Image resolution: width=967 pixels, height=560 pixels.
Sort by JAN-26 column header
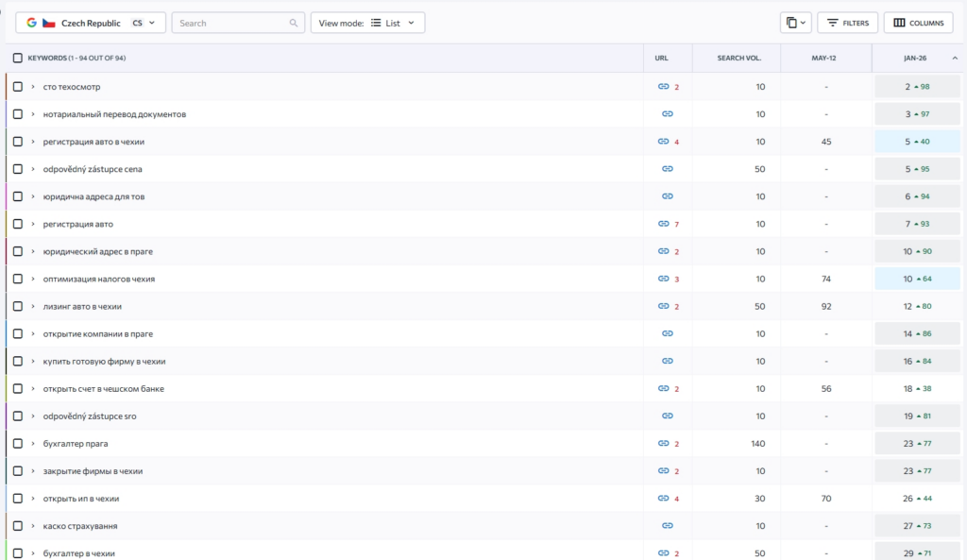point(915,58)
